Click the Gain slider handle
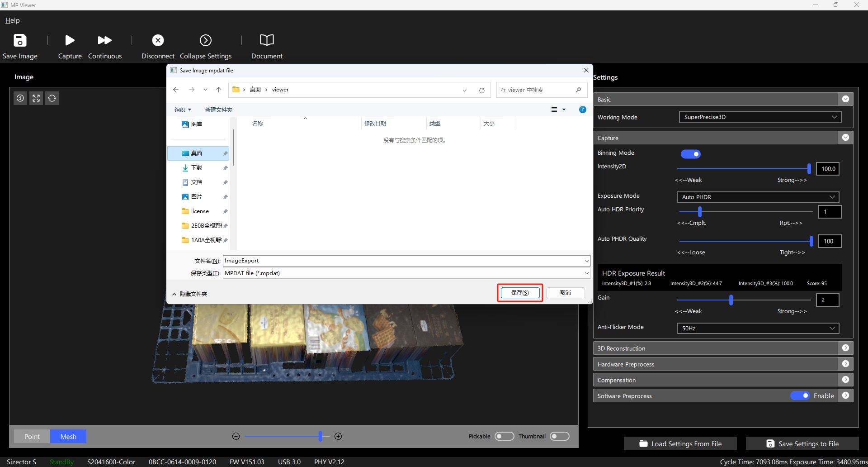 tap(731, 300)
